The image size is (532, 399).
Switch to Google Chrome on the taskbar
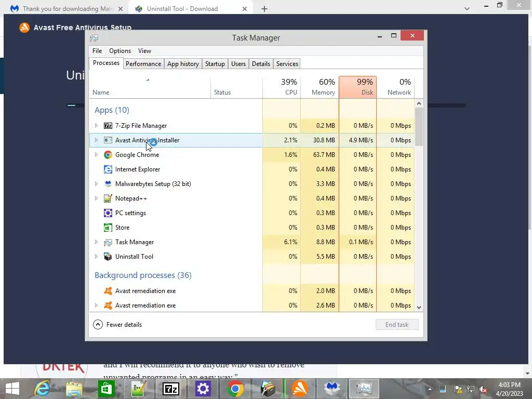(235, 389)
